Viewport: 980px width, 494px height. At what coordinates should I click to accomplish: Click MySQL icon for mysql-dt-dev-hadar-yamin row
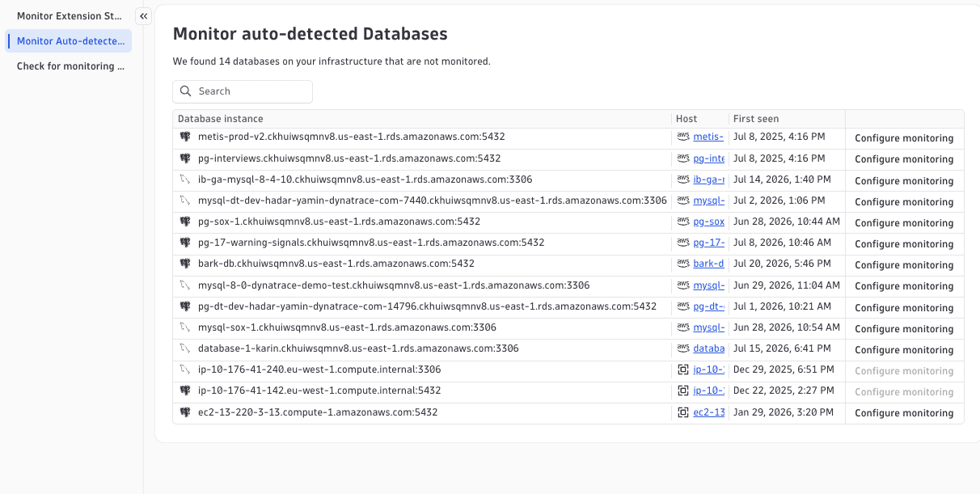pos(185,201)
